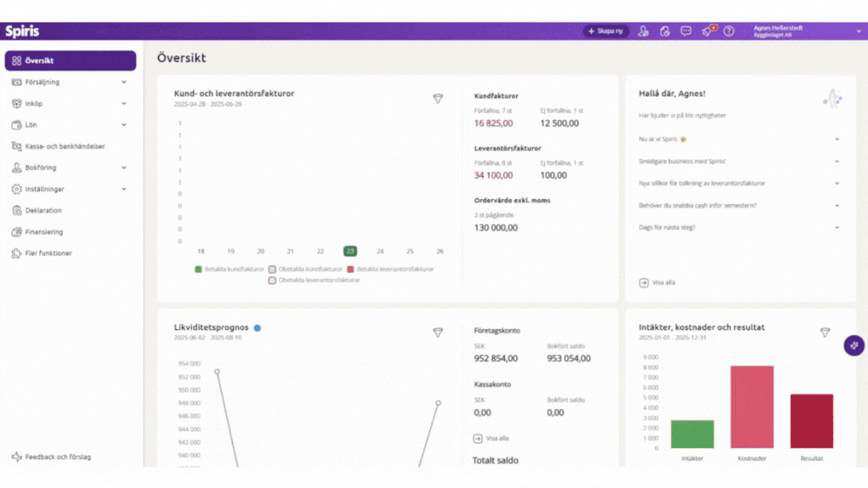Toggle Betalda leverantörsfakturor legend series
The height and width of the screenshot is (488, 868).
(x=390, y=269)
